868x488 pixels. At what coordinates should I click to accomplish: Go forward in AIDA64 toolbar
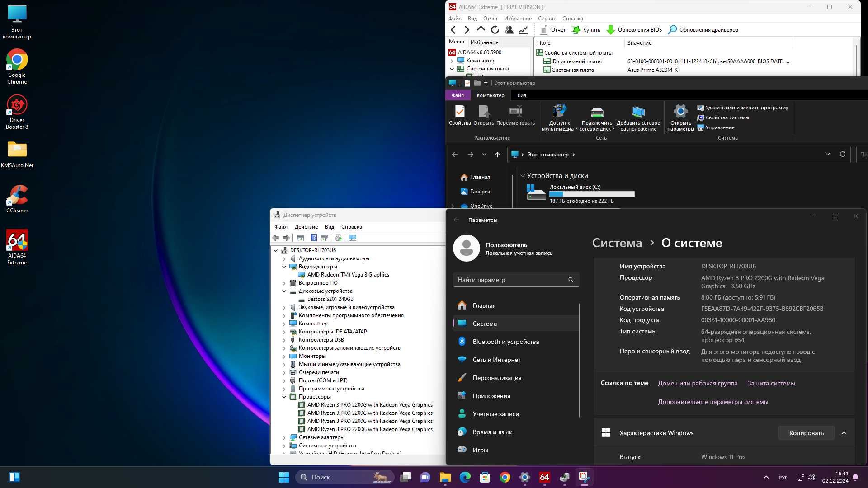pos(467,30)
